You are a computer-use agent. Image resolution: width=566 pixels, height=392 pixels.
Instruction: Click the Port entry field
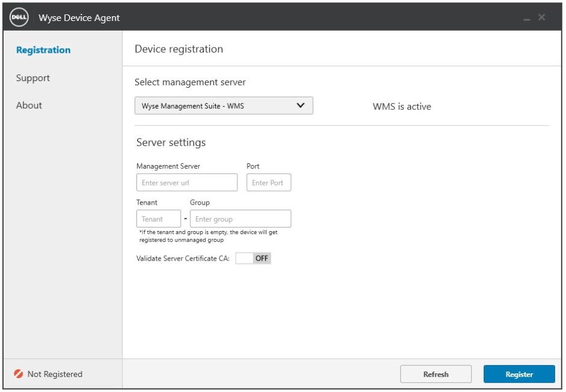click(267, 182)
